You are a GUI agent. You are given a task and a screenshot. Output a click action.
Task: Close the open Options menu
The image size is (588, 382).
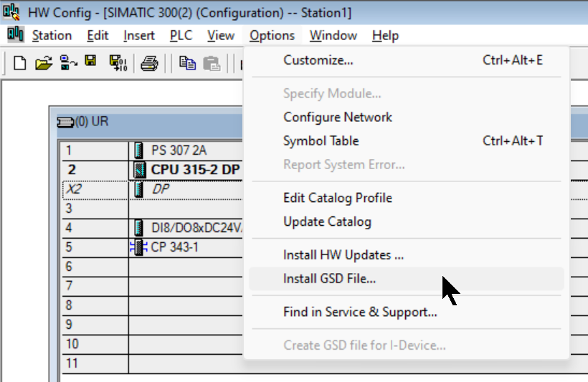(272, 36)
